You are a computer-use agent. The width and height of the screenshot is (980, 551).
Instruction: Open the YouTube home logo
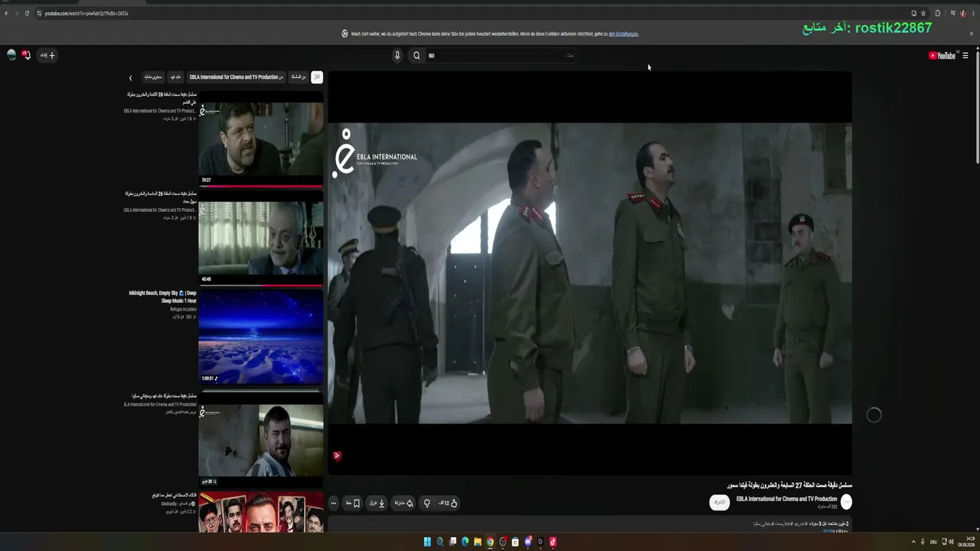942,55
